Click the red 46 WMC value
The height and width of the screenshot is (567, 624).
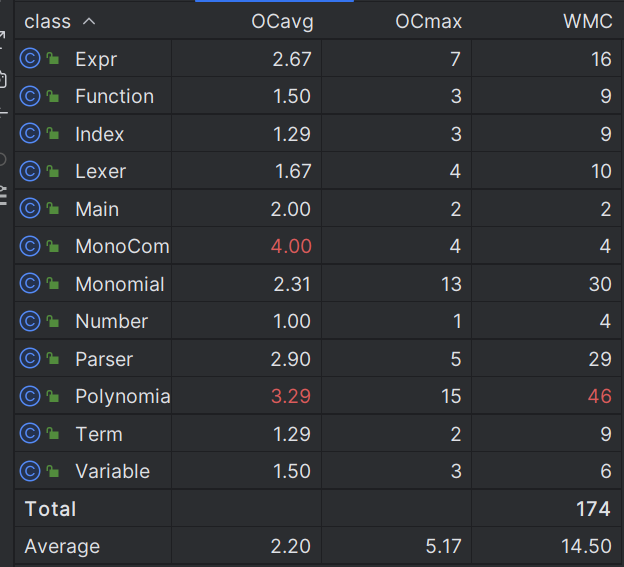[600, 396]
